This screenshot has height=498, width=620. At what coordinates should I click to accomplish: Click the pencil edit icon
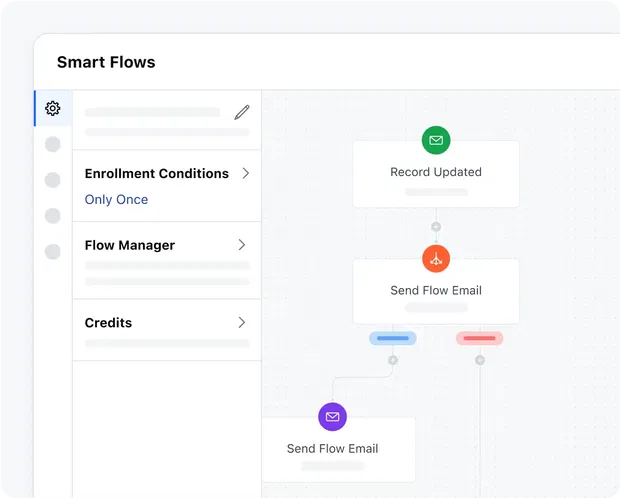tap(242, 112)
